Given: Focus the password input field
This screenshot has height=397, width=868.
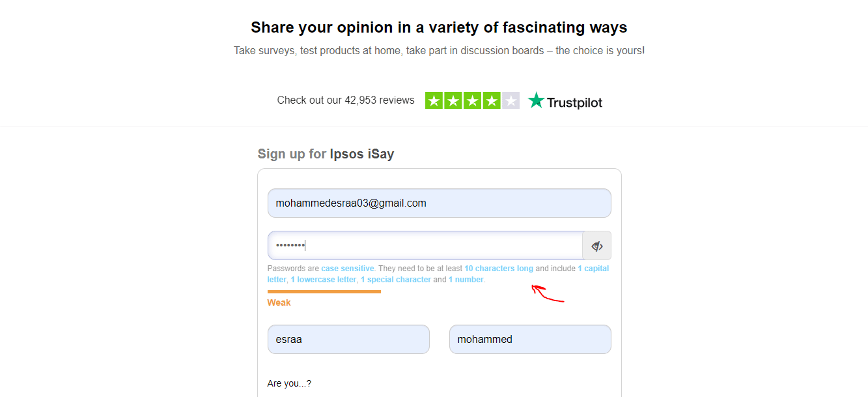Looking at the screenshot, I should click(x=425, y=246).
